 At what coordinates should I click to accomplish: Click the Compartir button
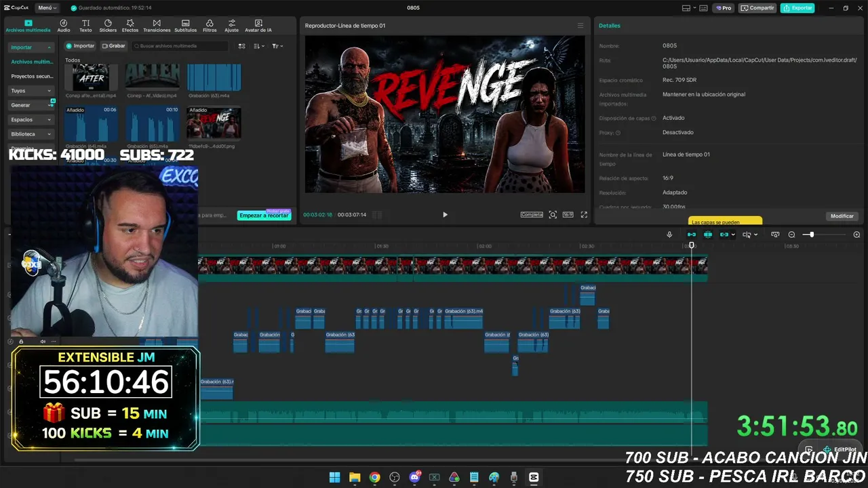(x=757, y=8)
